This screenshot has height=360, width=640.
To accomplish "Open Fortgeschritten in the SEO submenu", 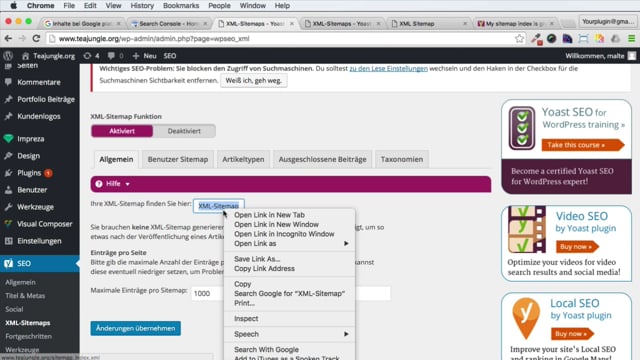I will [x=29, y=336].
